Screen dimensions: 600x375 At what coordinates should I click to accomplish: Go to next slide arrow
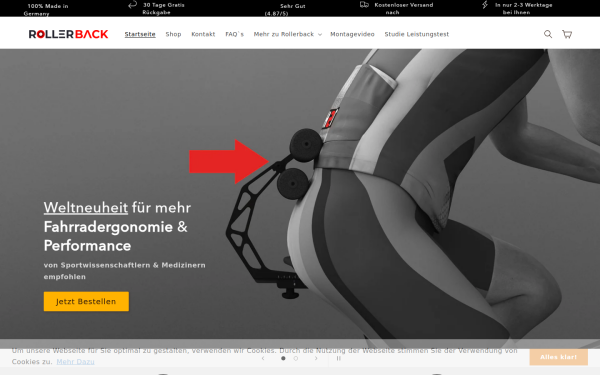click(316, 358)
